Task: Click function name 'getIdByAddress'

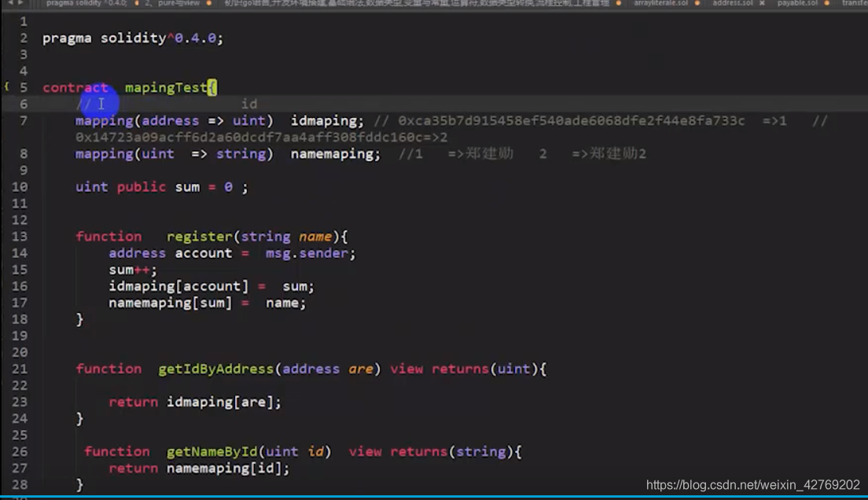Action: point(216,369)
